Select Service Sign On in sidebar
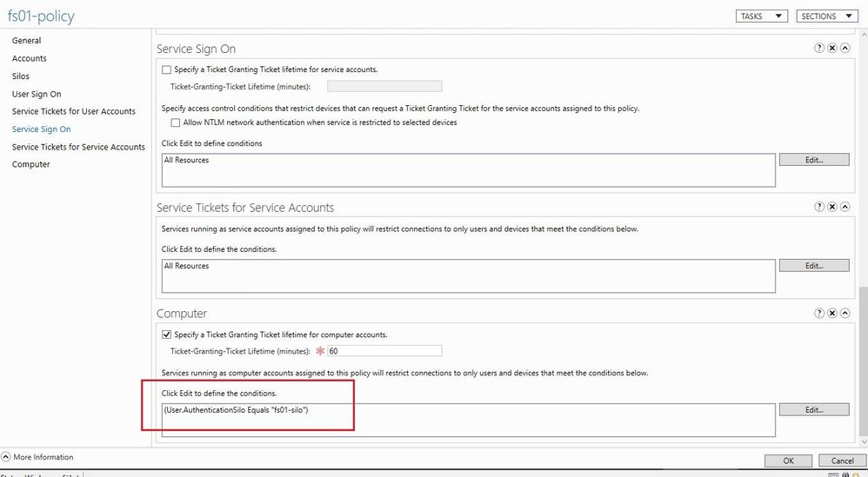Viewport: 868px width, 477px height. click(42, 129)
